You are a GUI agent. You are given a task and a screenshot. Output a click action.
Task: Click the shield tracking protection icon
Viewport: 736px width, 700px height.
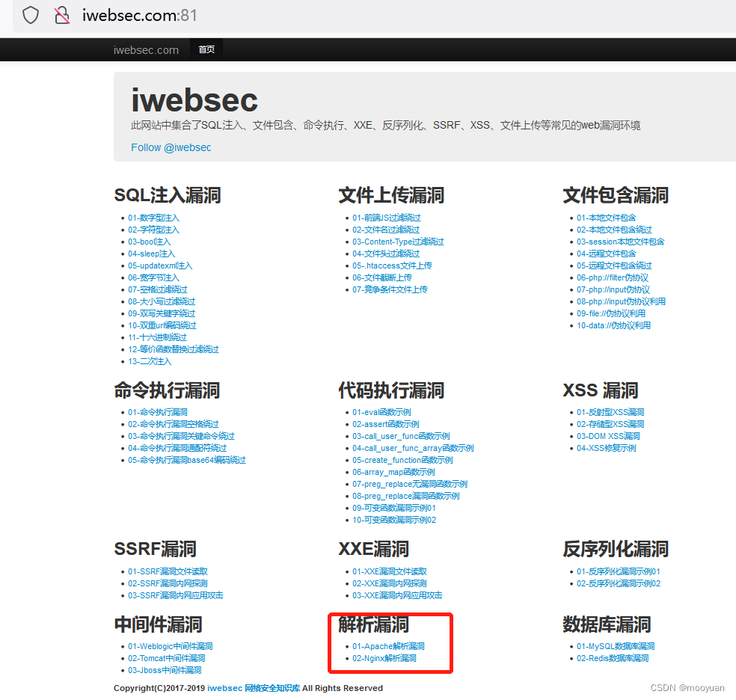point(31,15)
